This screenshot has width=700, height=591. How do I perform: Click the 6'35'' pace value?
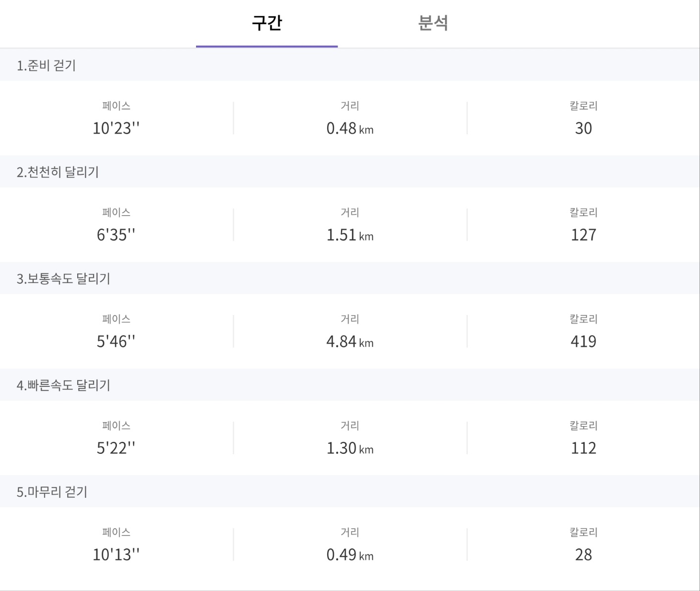pyautogui.click(x=116, y=235)
